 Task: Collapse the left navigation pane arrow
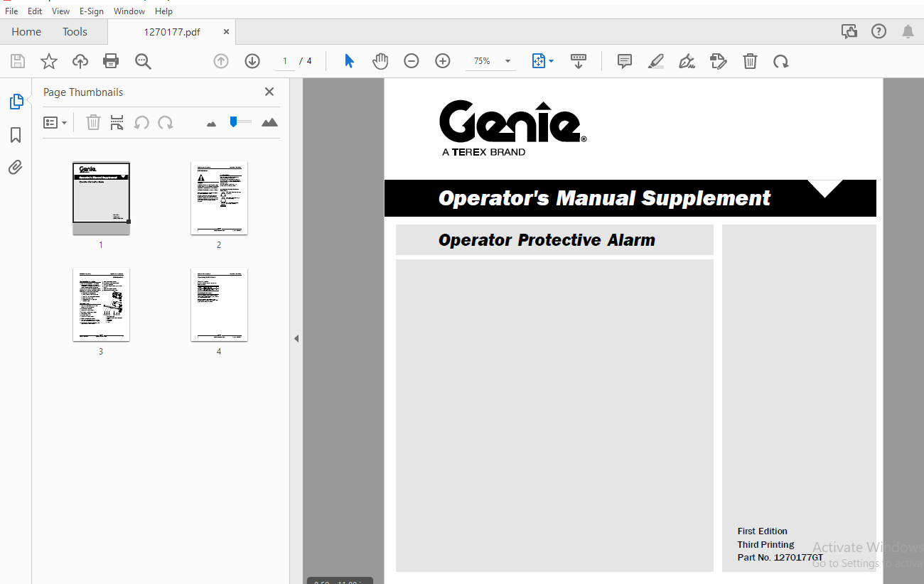pos(296,338)
